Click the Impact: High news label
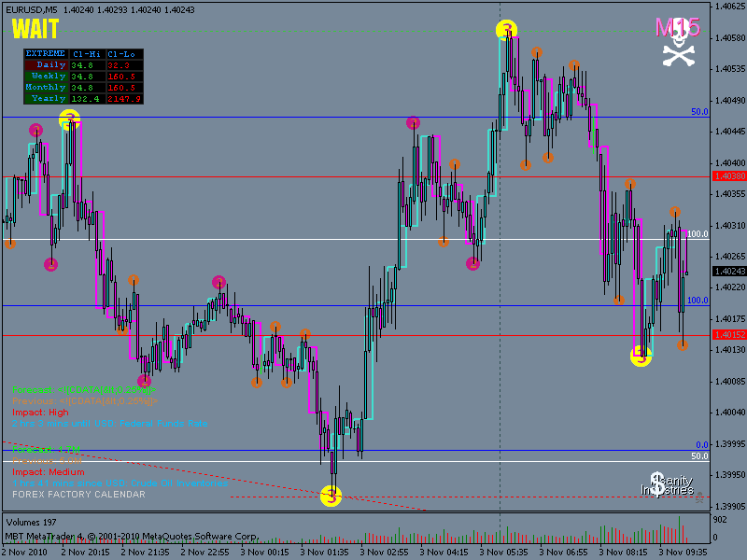 pos(40,413)
